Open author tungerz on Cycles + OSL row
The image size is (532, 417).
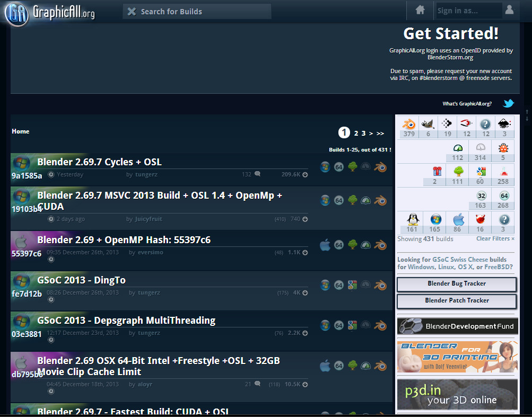click(146, 175)
